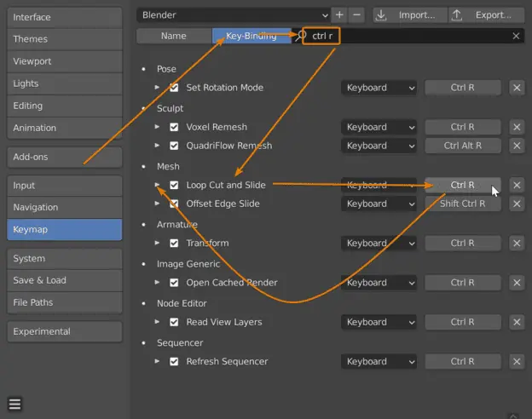532x419 pixels.
Task: Uncheck the Refresh Sequencer checkbox
Action: coord(174,361)
